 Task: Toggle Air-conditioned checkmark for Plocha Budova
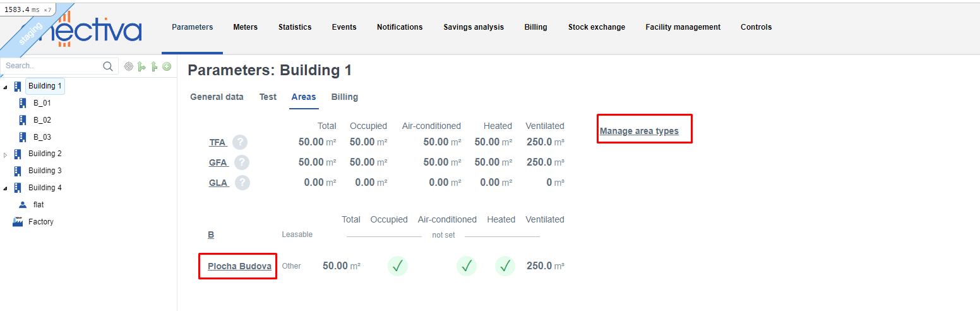(x=467, y=266)
